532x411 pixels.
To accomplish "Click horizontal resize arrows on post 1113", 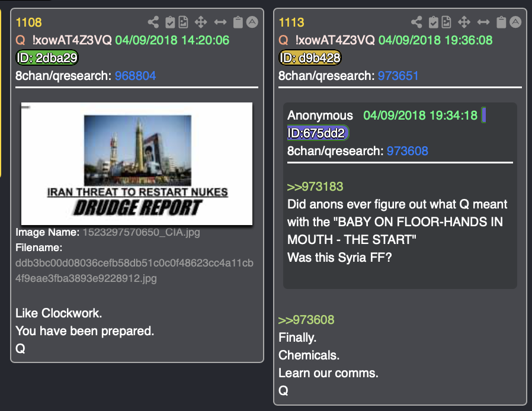I will (483, 23).
